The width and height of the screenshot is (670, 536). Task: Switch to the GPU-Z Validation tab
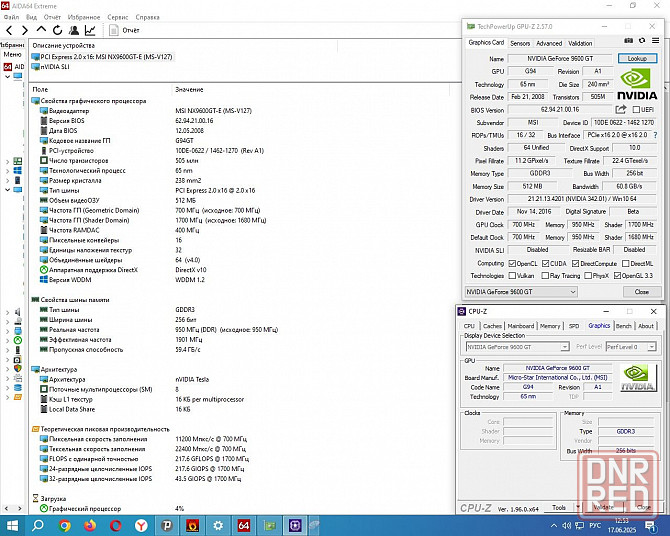point(580,43)
